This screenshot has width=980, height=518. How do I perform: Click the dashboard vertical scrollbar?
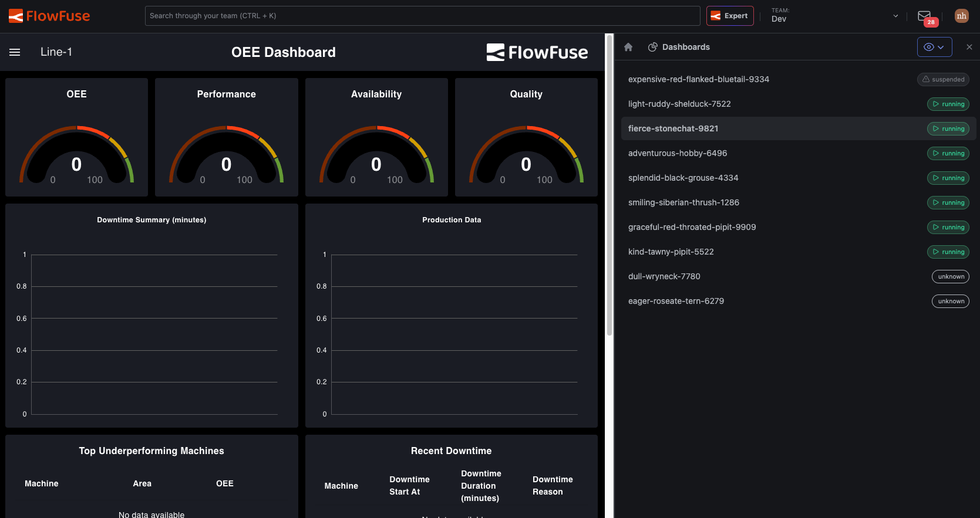(x=609, y=185)
